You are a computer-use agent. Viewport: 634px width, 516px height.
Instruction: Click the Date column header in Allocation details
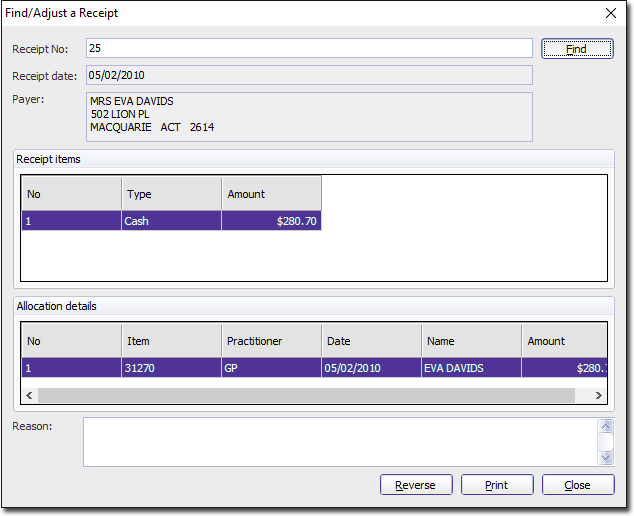(x=371, y=341)
